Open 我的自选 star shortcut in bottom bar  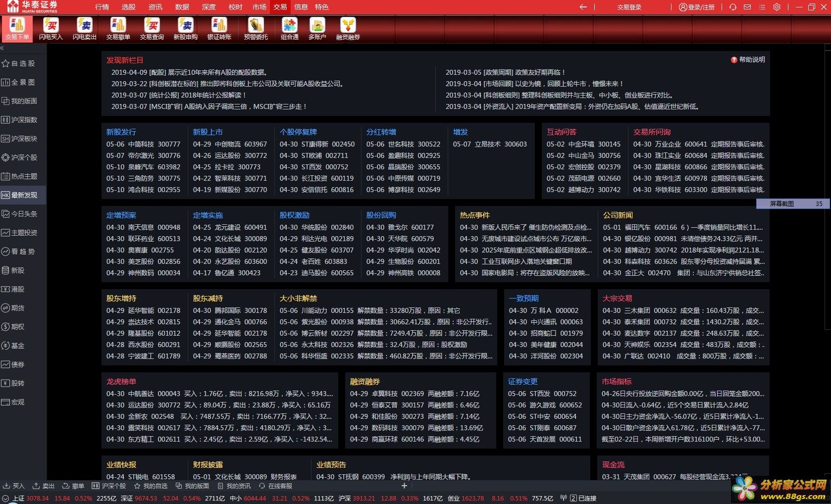(x=151, y=486)
